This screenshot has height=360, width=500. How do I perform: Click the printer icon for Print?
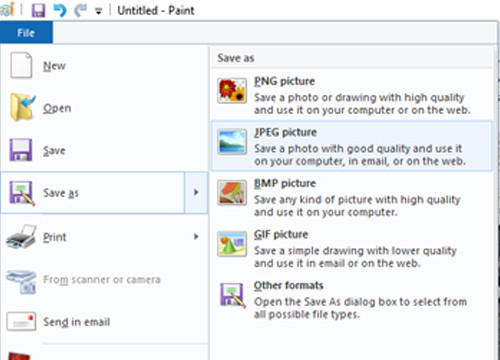point(21,237)
